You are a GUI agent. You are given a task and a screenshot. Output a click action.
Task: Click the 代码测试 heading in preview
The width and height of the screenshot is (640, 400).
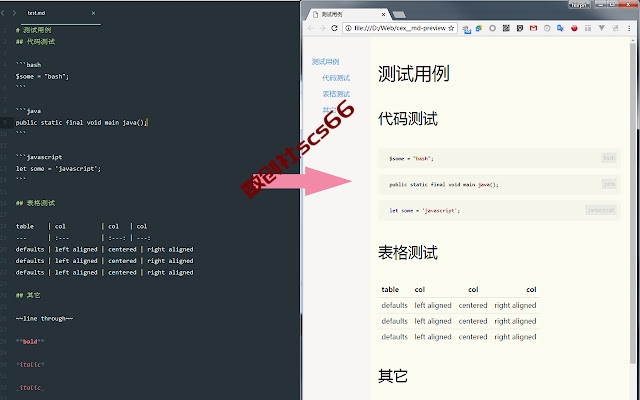(408, 119)
